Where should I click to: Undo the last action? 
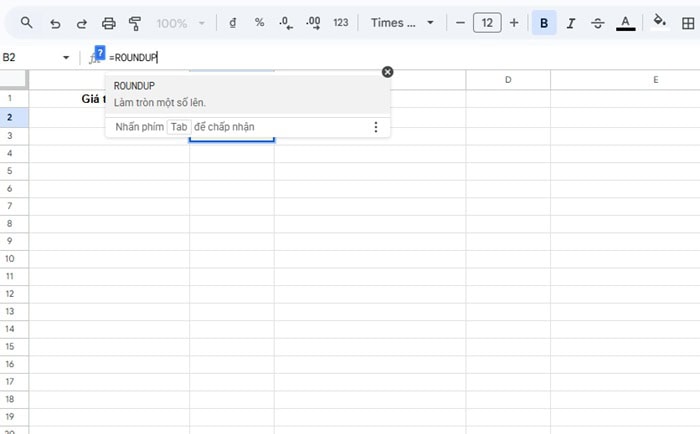[x=55, y=23]
